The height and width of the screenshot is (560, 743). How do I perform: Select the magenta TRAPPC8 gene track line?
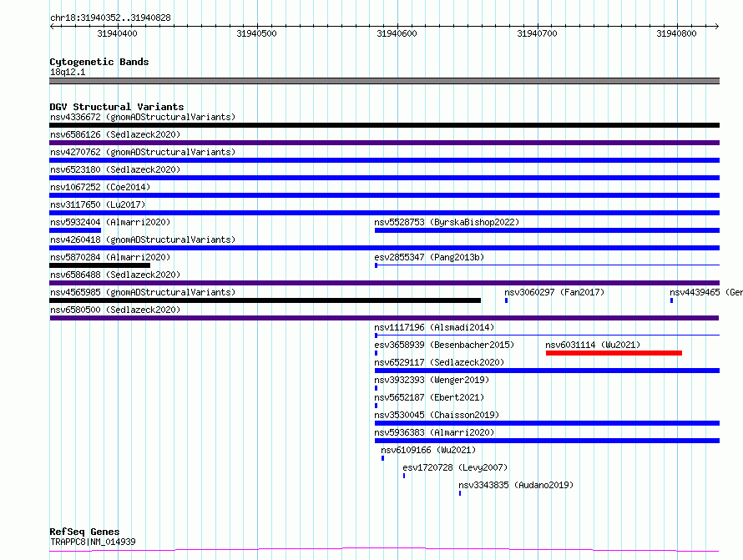point(384,550)
